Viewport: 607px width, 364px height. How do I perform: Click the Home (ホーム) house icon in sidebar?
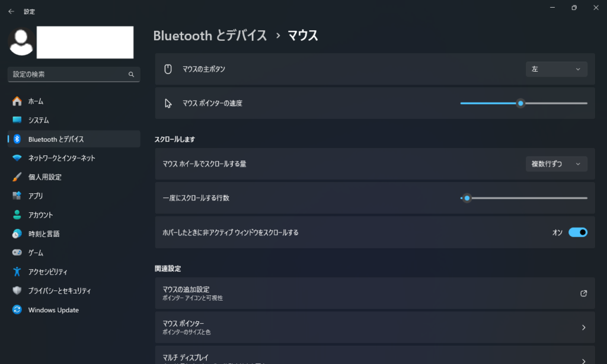click(17, 101)
